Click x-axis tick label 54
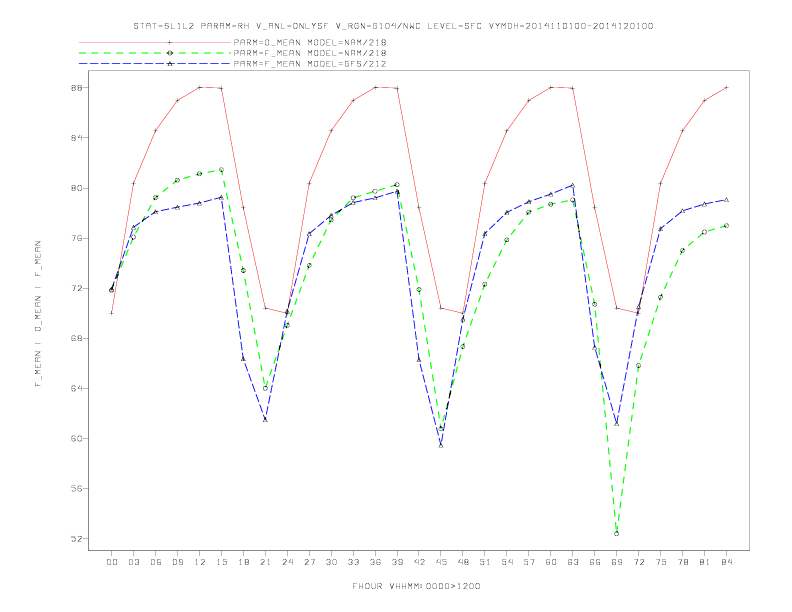Image resolution: width=792 pixels, height=612 pixels. point(507,562)
